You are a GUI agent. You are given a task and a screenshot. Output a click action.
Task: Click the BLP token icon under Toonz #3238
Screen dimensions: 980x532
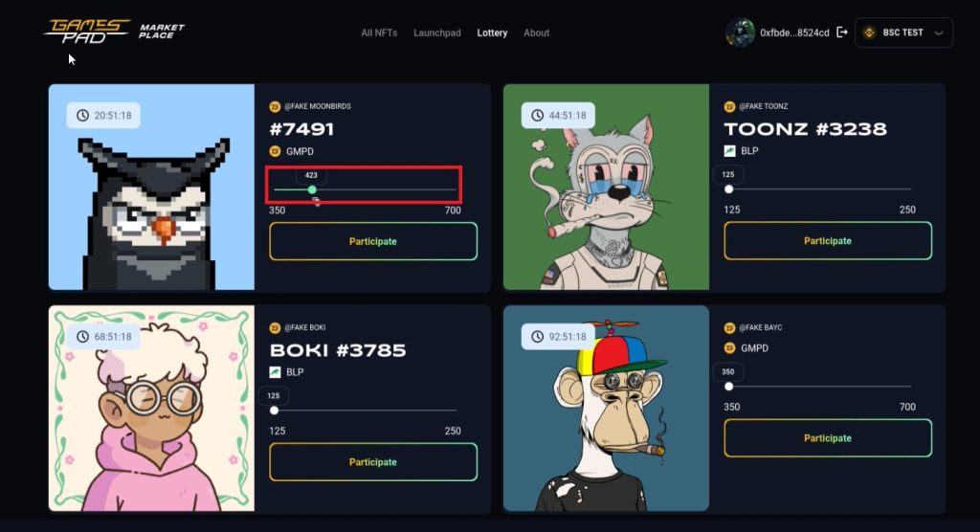[729, 150]
